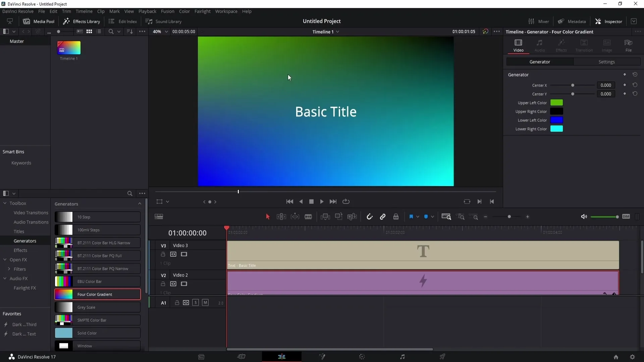
Task: Select the Inspector panel icon
Action: (x=598, y=21)
